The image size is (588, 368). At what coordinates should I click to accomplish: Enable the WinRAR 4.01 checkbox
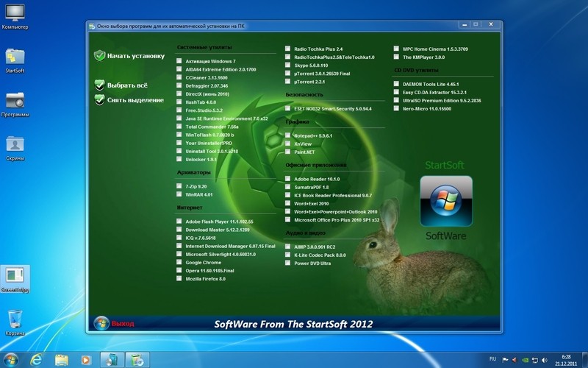tap(179, 194)
